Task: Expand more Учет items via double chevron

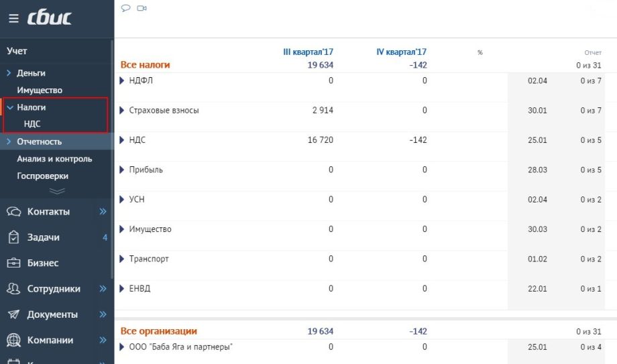Action: pyautogui.click(x=57, y=191)
